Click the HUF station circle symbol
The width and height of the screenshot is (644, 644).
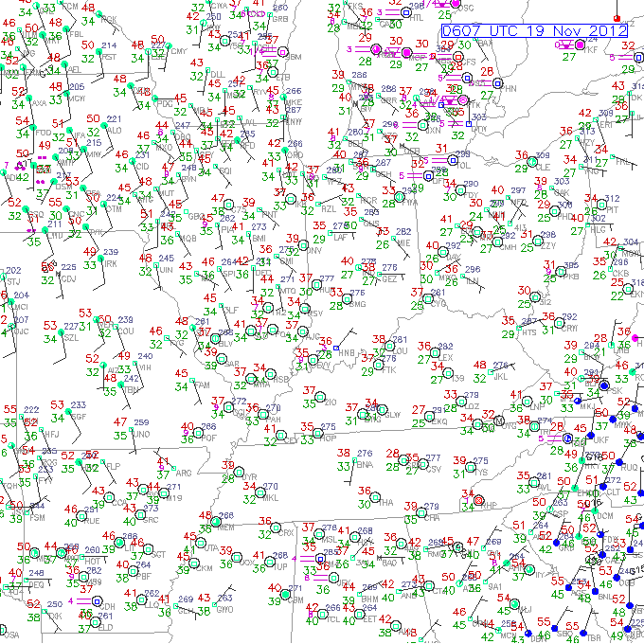[316, 285]
